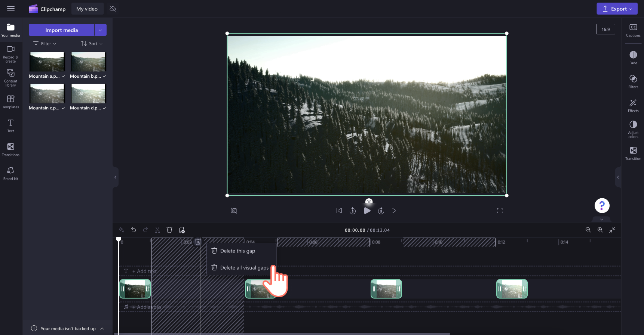Collapse the right property panel

618,177
